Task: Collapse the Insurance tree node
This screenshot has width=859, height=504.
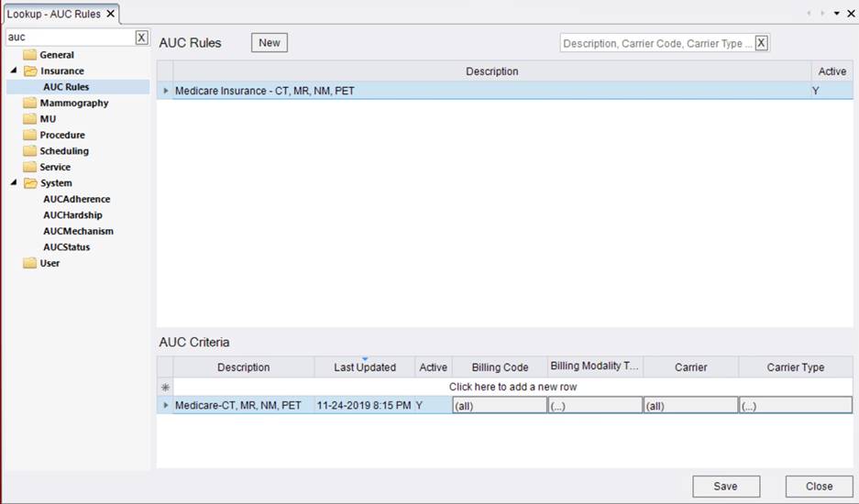Action: coord(14,71)
